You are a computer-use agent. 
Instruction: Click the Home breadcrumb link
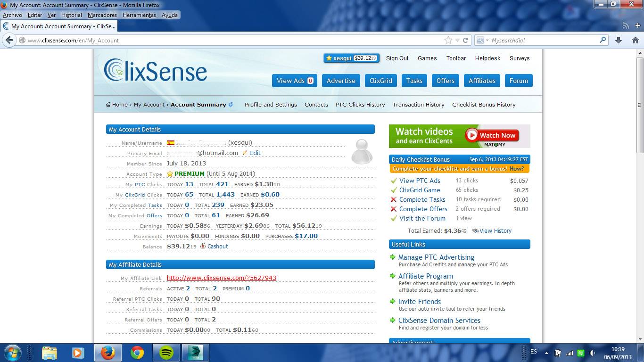tap(120, 105)
